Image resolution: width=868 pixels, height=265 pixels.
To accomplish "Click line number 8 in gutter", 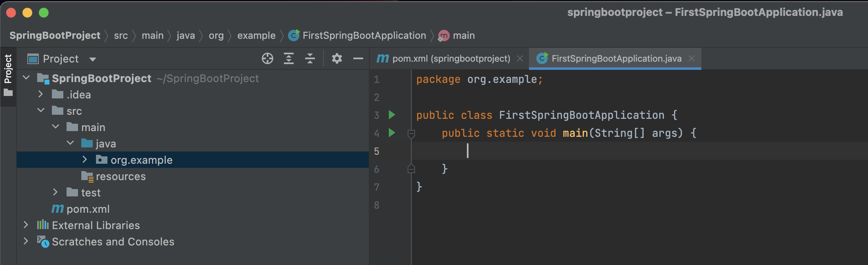I will (x=377, y=205).
